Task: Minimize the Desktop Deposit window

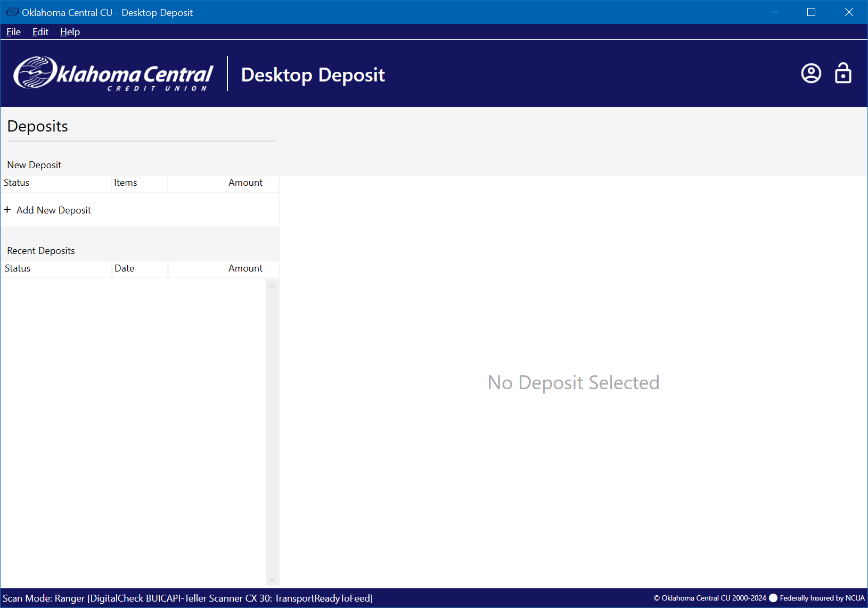Action: tap(775, 12)
